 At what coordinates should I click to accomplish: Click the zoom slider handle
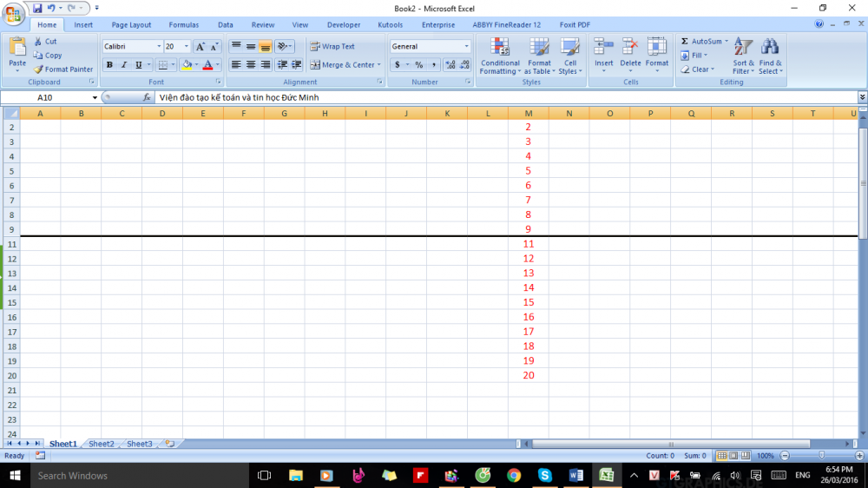click(x=821, y=455)
